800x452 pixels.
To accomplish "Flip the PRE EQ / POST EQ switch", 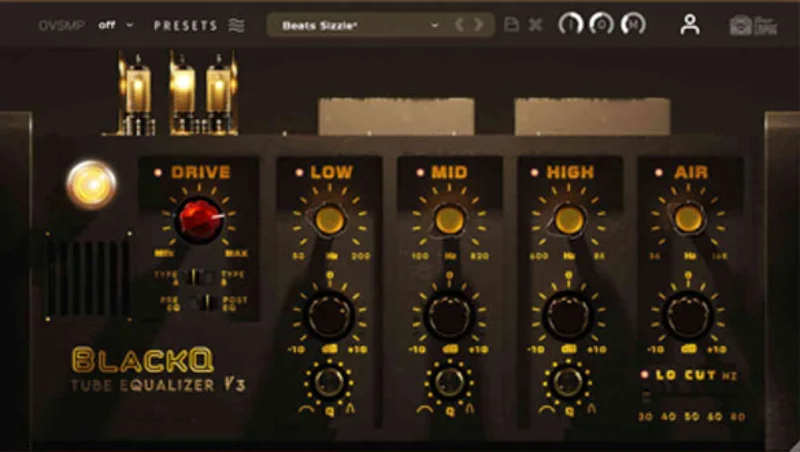I will point(202,302).
